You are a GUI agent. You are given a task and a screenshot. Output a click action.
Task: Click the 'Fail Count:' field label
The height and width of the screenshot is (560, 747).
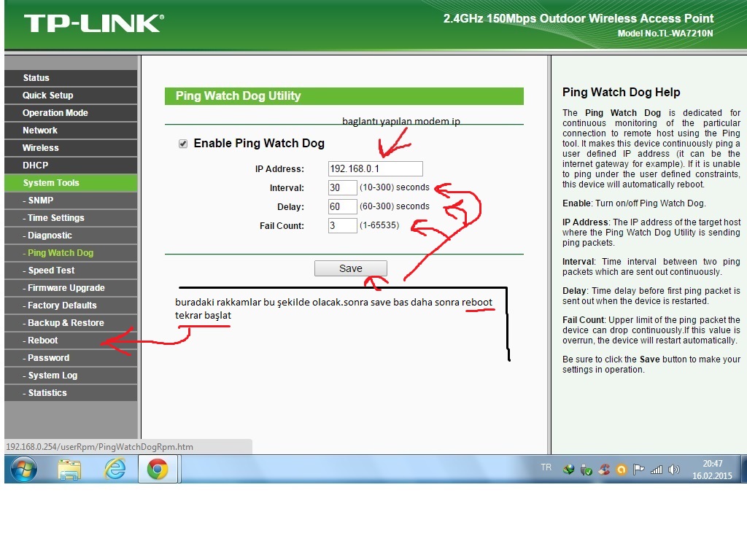click(282, 226)
